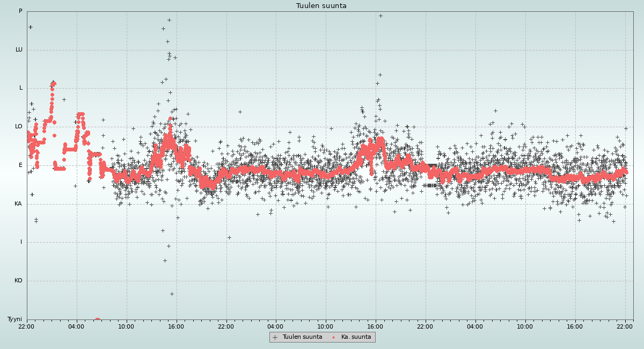Select the 'KO' direction axis label
Viewport: 644px width, 349px height.
(x=18, y=281)
